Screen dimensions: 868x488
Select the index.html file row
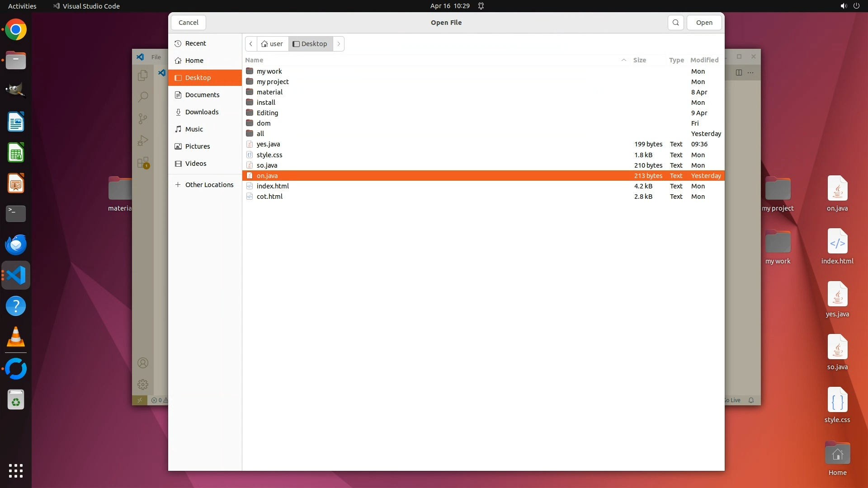273,186
